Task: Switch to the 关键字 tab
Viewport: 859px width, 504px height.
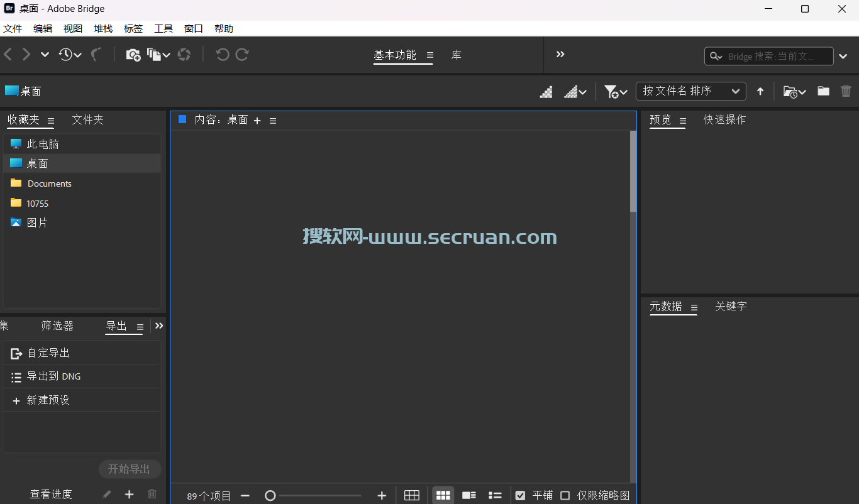Action: tap(731, 306)
